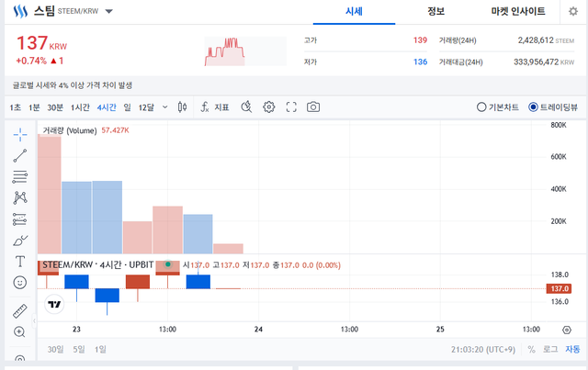
Task: Set chart interval to 1초
Action: click(x=16, y=107)
